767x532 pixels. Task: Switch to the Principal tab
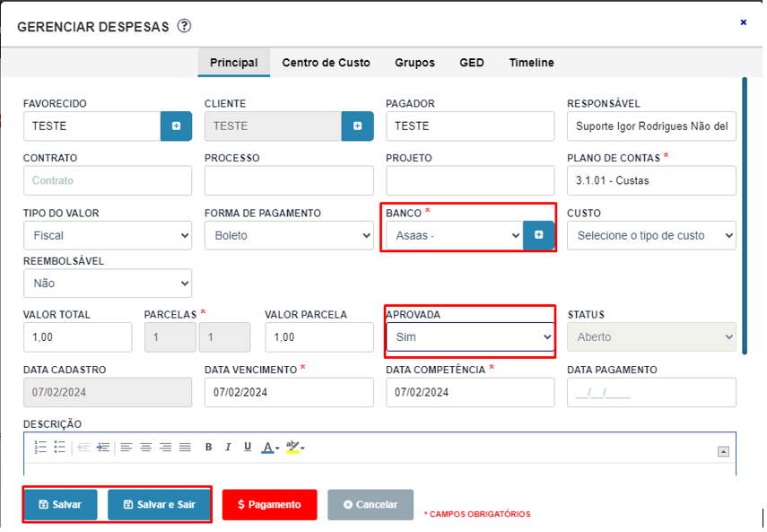(x=234, y=63)
